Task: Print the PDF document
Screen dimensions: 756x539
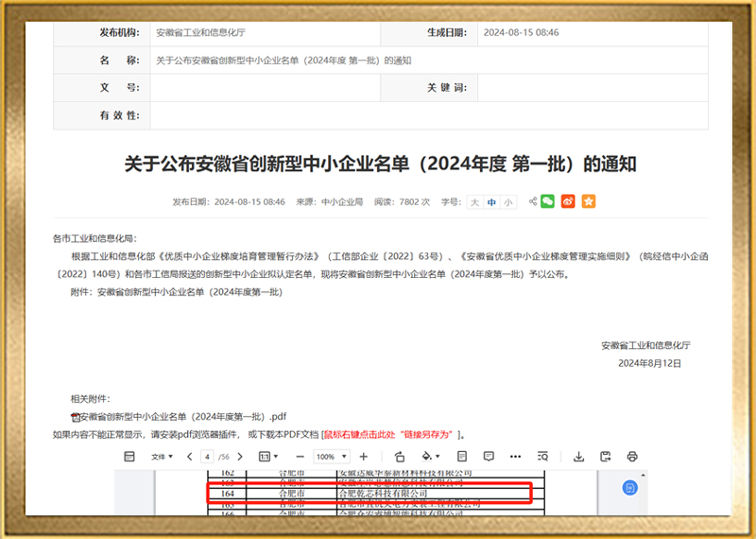Action: pyautogui.click(x=632, y=457)
